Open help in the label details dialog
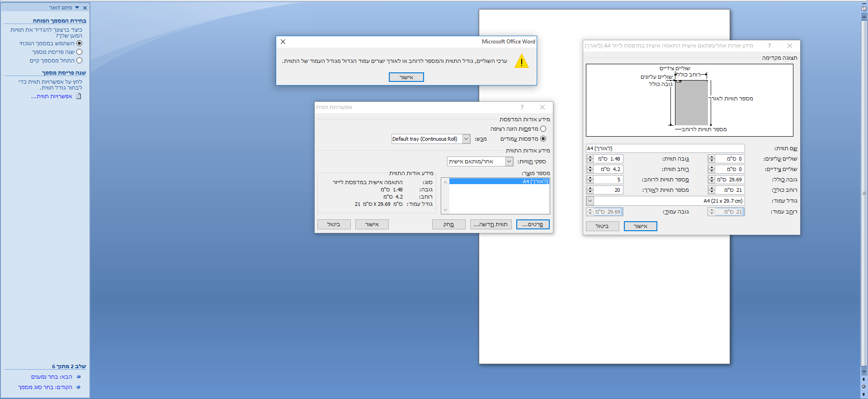Screen dimensions: 868x399 (769, 46)
